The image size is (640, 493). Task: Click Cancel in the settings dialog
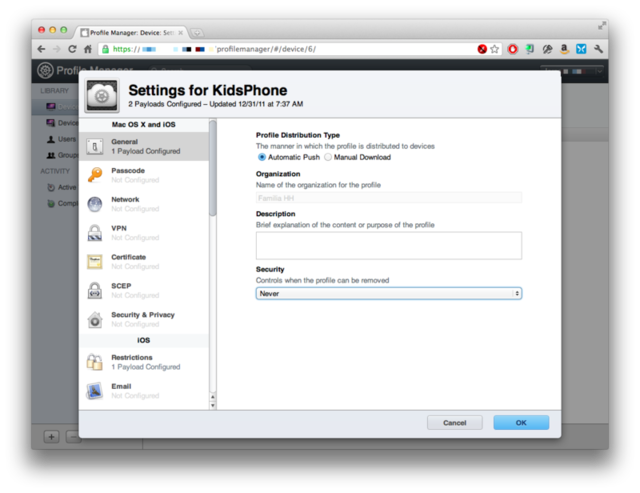[x=455, y=423]
